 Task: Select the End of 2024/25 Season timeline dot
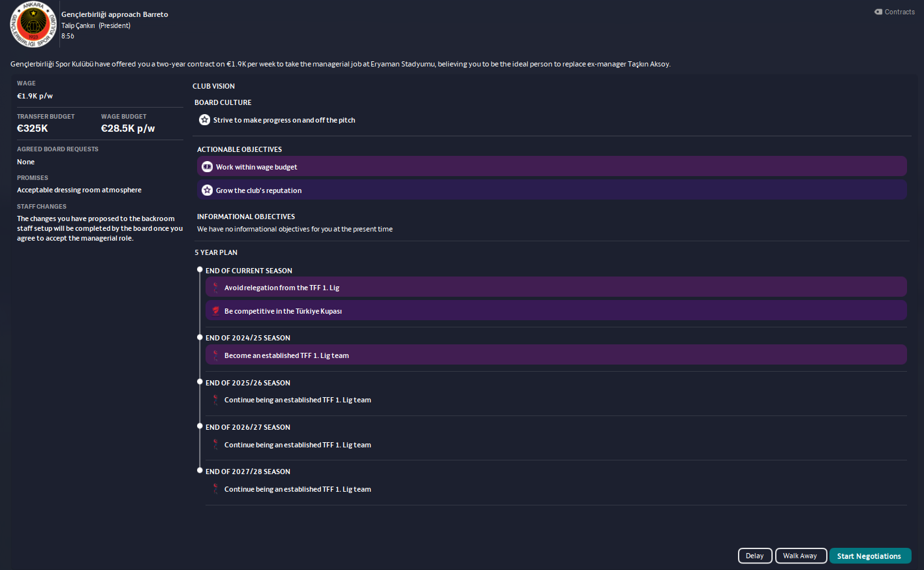200,337
